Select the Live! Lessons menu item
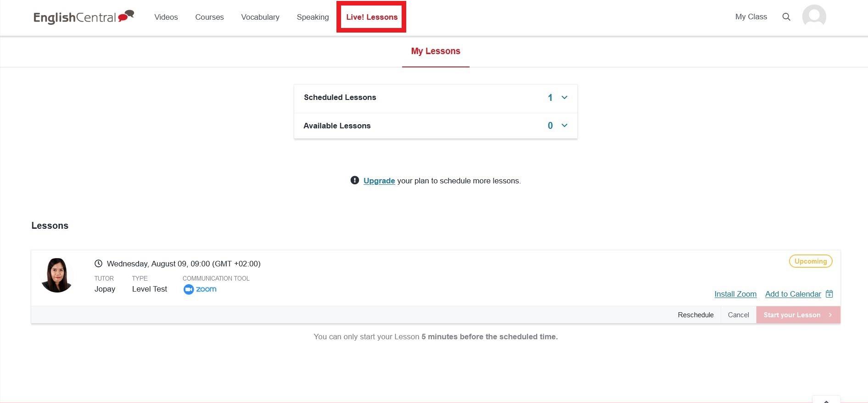 click(x=372, y=17)
